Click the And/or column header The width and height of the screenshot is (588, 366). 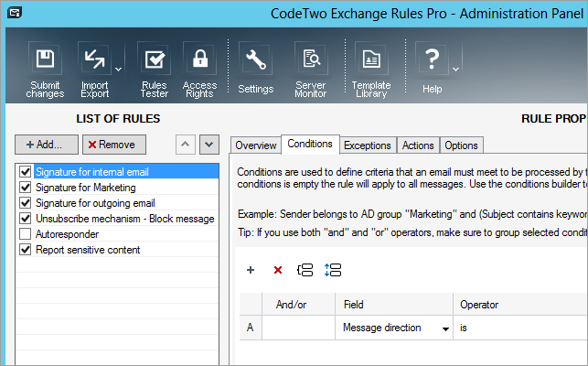tap(298, 305)
